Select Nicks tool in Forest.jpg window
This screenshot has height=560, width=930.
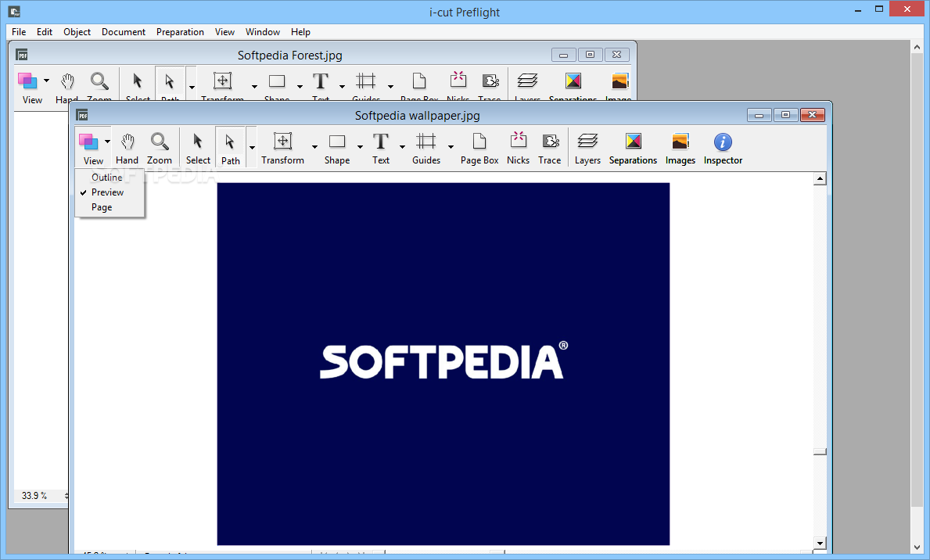click(458, 87)
